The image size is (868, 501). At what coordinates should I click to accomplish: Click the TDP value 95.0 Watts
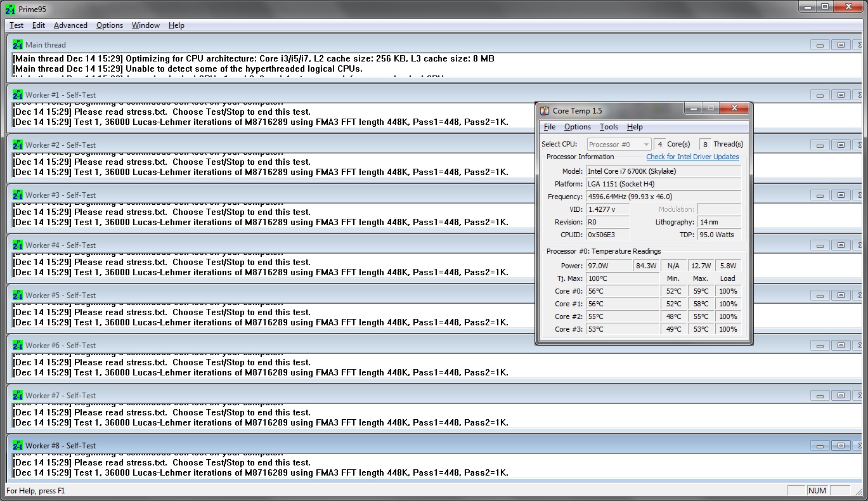click(x=719, y=235)
